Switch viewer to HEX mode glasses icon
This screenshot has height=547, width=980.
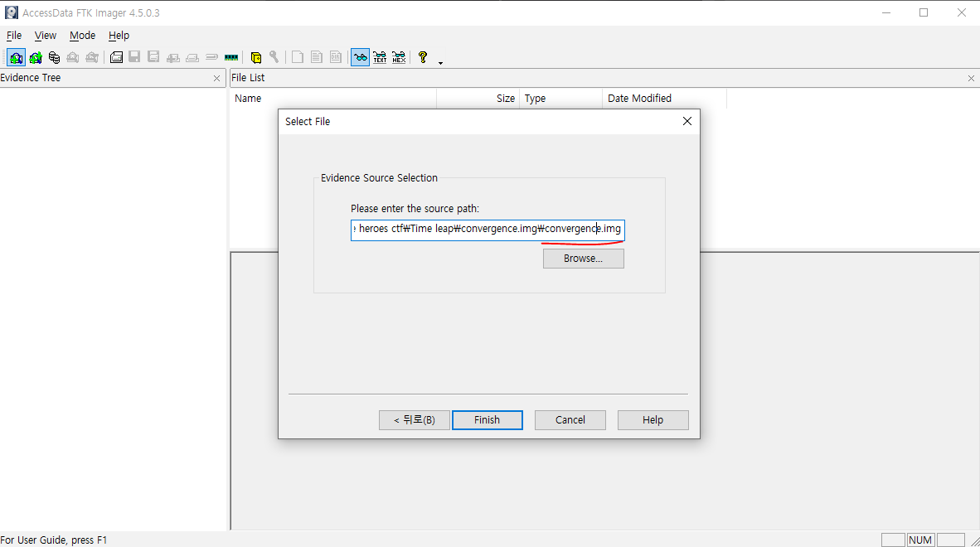click(x=399, y=57)
